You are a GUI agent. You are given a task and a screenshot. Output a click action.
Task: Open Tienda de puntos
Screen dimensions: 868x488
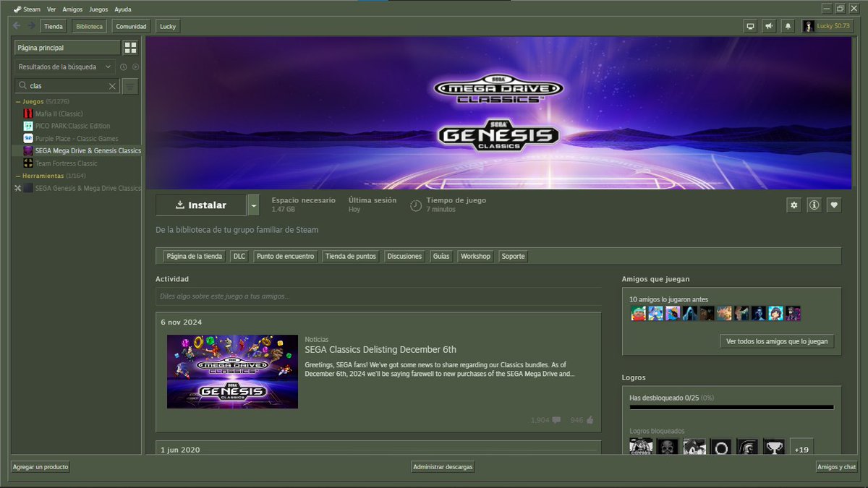[351, 257]
